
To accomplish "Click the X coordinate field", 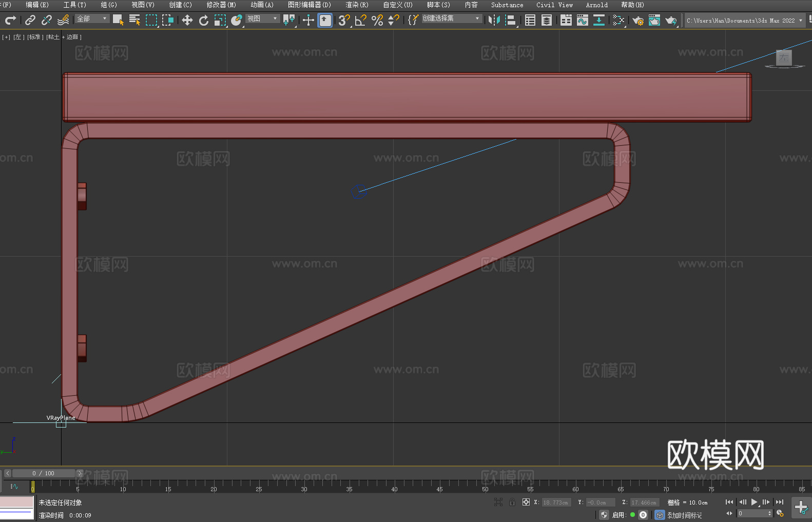I will 556,502.
